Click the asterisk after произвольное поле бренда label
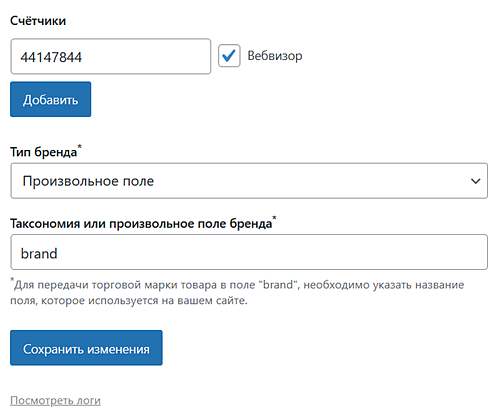The width and height of the screenshot is (500, 417). pos(274,218)
